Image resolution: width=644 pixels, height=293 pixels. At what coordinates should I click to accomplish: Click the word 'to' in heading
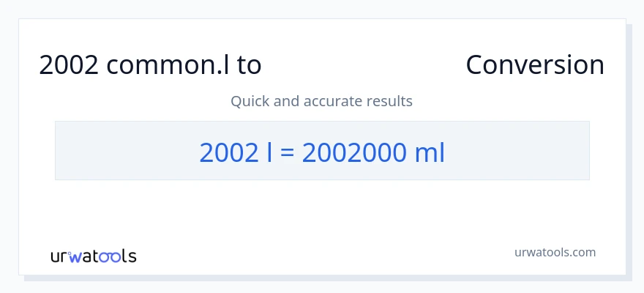(x=250, y=65)
